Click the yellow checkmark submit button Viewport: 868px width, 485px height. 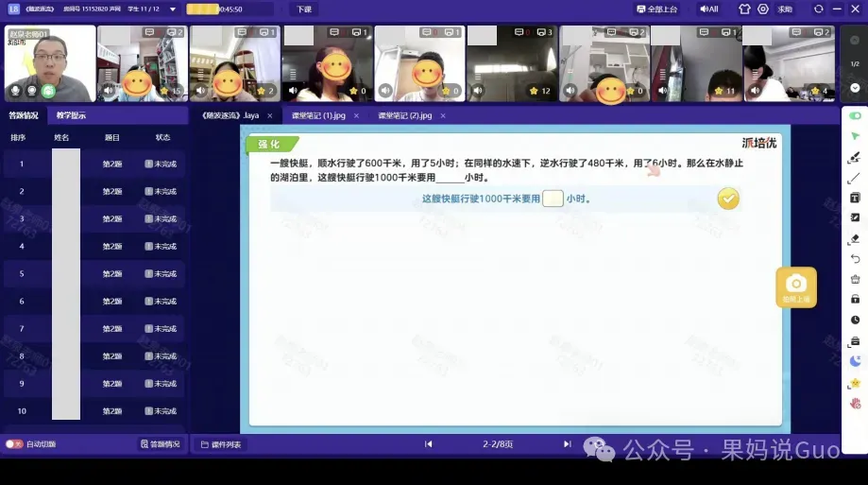pyautogui.click(x=728, y=199)
